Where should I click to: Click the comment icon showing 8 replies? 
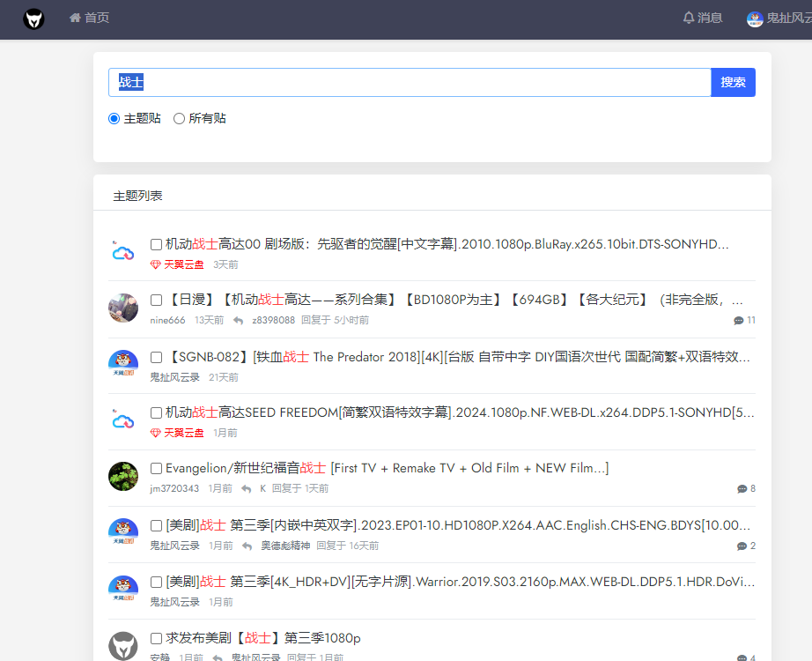[742, 488]
